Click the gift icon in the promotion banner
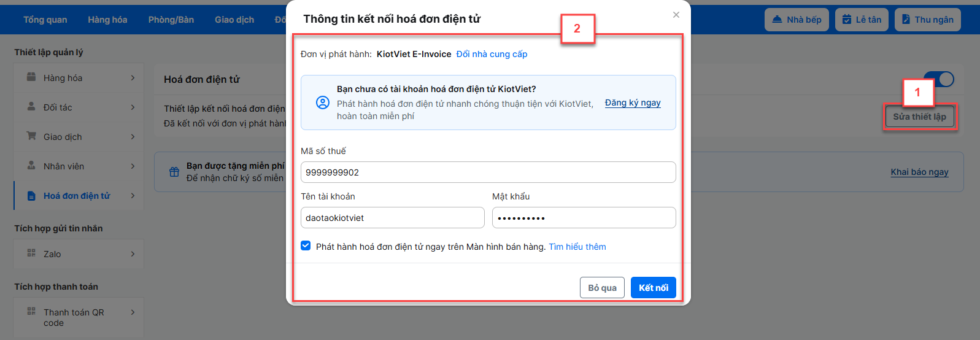 point(174,172)
